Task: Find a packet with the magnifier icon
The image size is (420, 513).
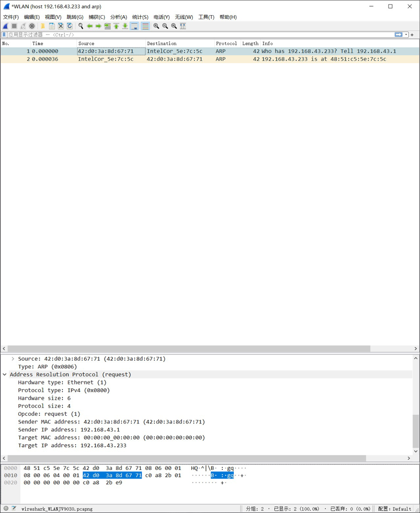Action: [80, 26]
